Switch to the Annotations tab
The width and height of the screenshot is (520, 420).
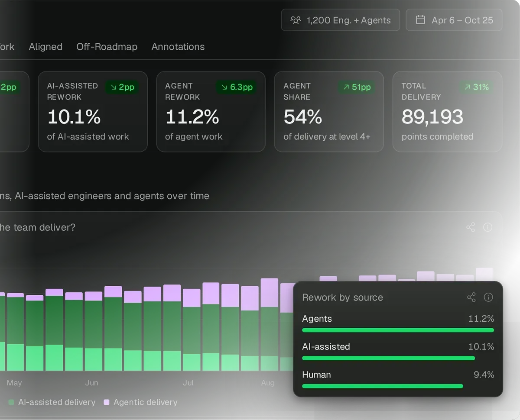click(178, 47)
